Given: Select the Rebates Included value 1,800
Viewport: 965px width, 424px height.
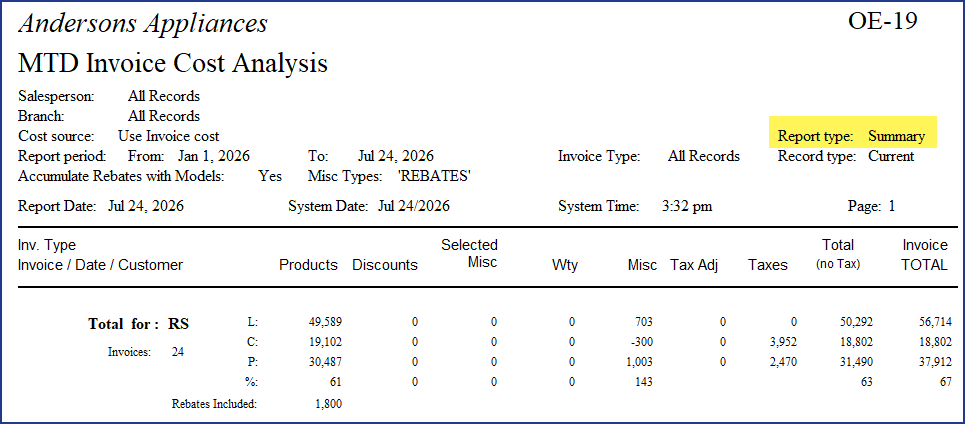Looking at the screenshot, I should [329, 404].
